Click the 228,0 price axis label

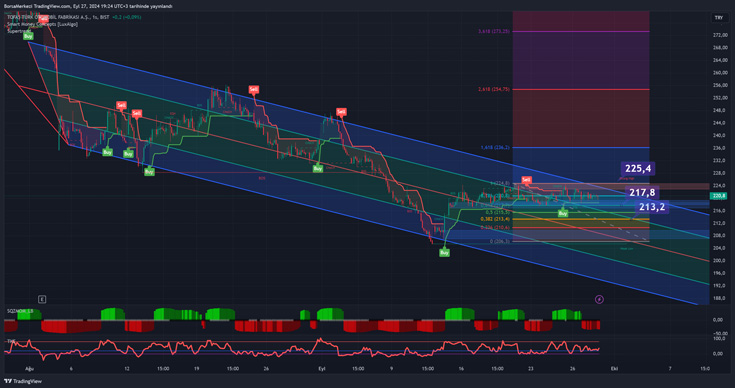tap(719, 173)
